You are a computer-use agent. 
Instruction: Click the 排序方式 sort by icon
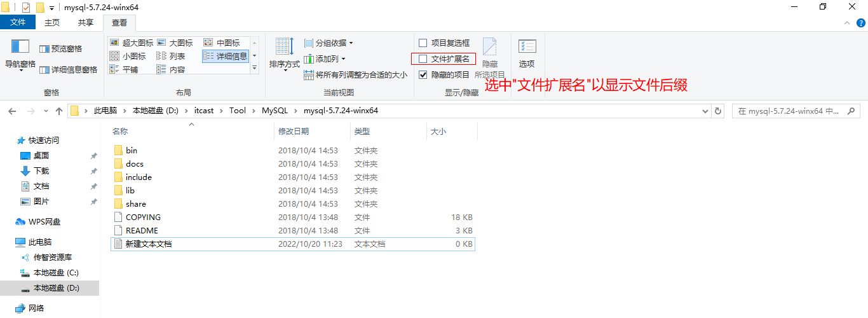[283, 48]
